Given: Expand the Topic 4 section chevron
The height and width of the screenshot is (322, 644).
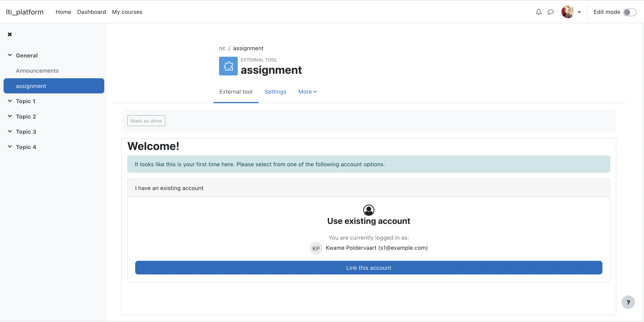Looking at the screenshot, I should coord(10,147).
